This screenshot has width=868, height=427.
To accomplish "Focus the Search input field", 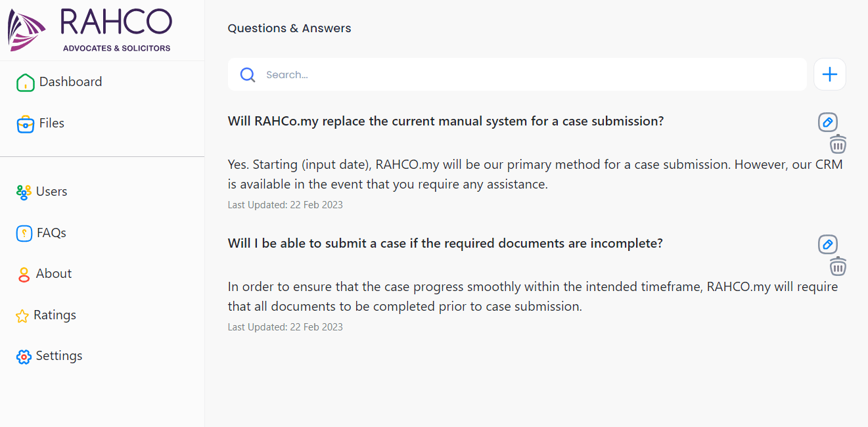I will (x=526, y=75).
